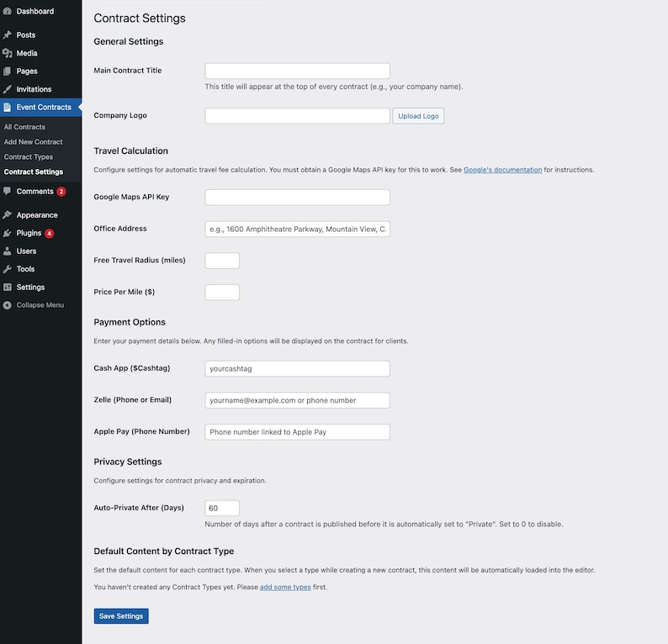Click the Auto-Private After days field

(x=222, y=508)
